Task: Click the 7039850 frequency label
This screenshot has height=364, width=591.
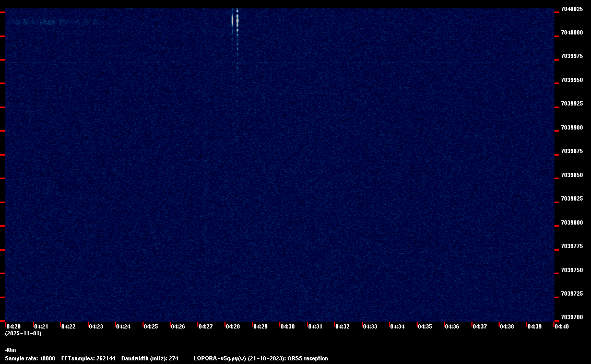Action: coord(572,175)
